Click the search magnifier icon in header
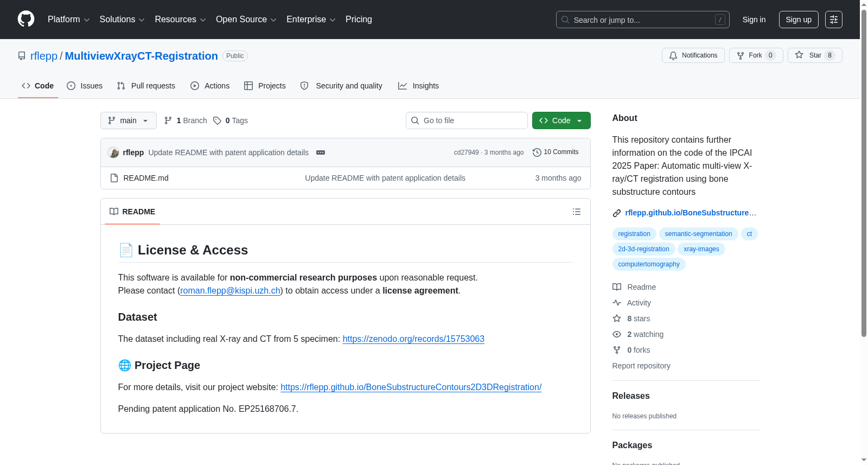The width and height of the screenshot is (868, 465). [565, 20]
